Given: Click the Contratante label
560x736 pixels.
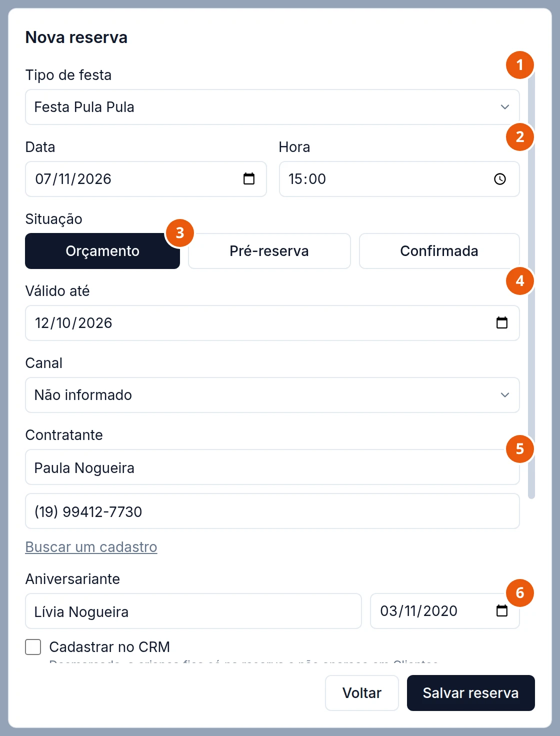Looking at the screenshot, I should point(64,435).
